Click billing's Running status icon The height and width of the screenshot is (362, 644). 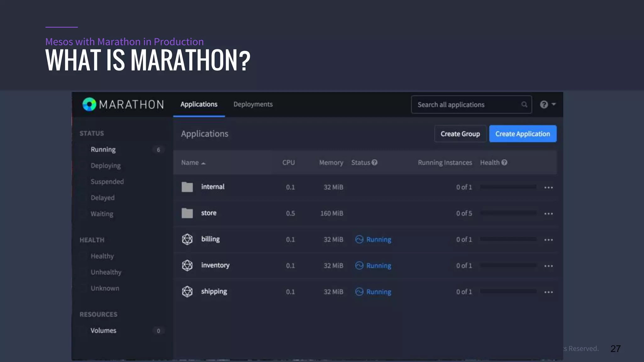click(x=359, y=239)
